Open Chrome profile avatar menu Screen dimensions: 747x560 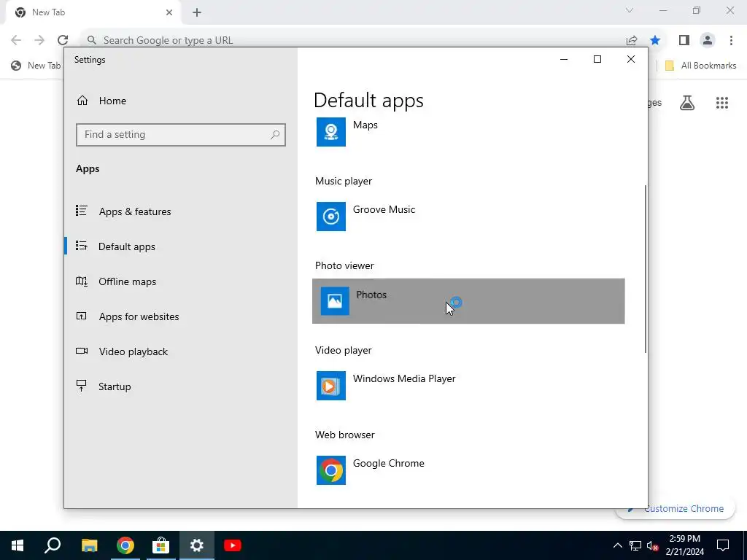coord(708,40)
